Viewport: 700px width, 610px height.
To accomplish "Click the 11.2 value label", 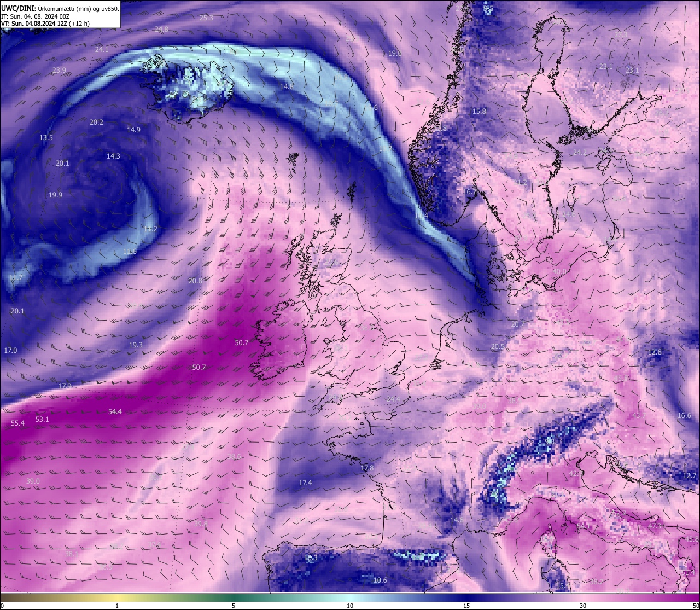I will click(150, 229).
